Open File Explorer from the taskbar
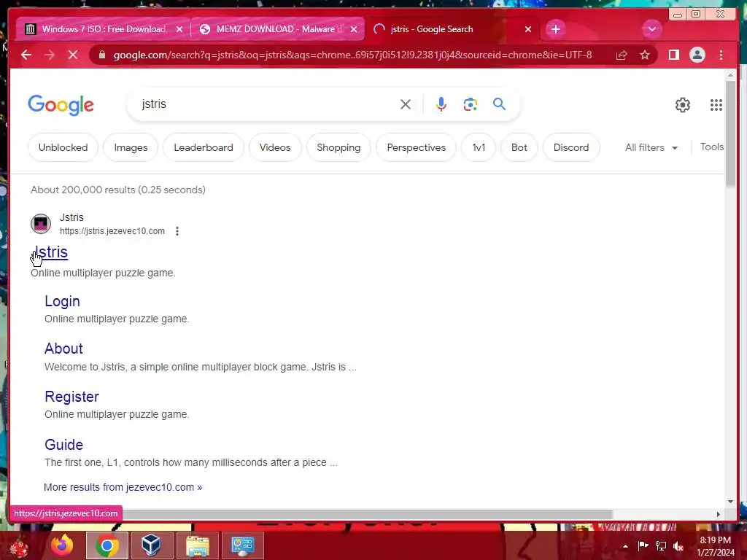Image resolution: width=747 pixels, height=560 pixels. pos(197,545)
